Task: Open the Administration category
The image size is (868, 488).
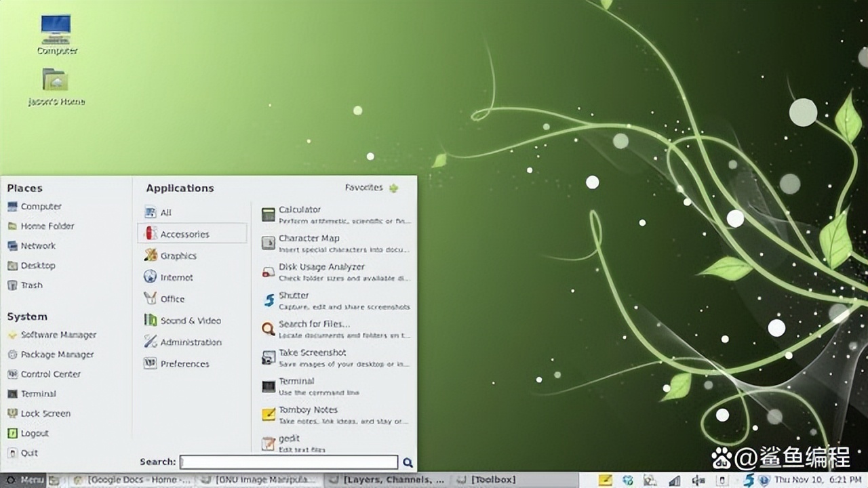Action: tap(190, 342)
